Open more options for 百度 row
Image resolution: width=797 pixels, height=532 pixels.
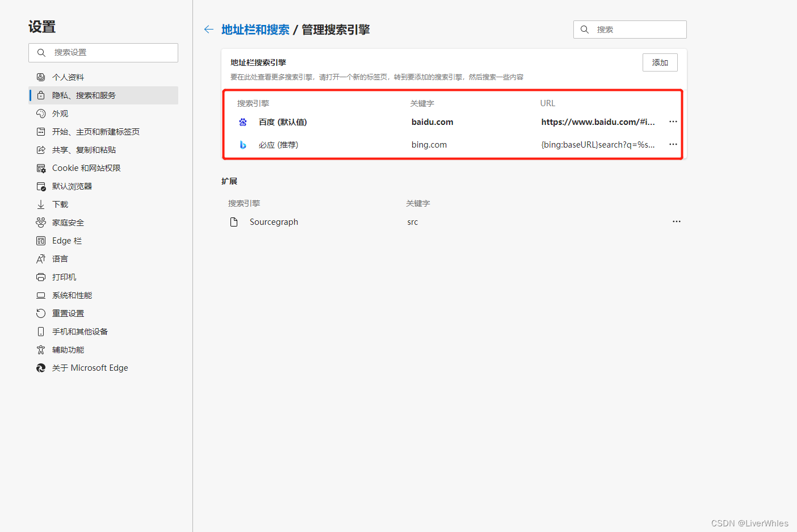point(673,122)
